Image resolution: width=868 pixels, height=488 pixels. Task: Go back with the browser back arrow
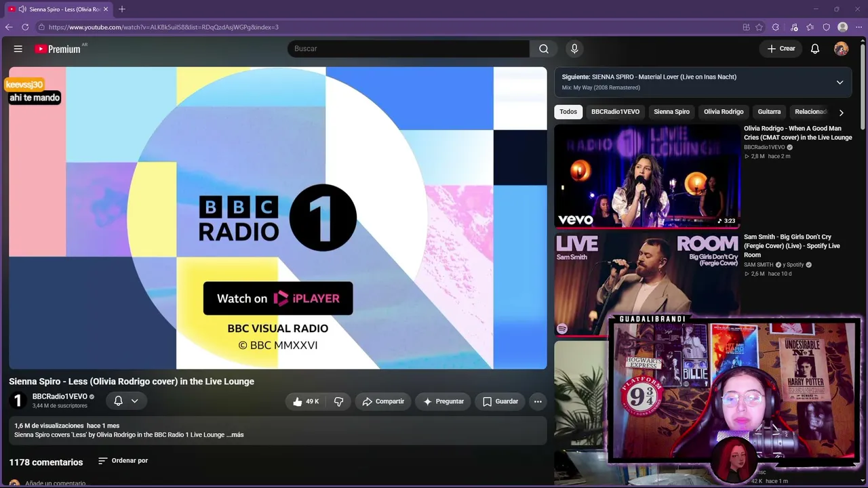pos(9,27)
